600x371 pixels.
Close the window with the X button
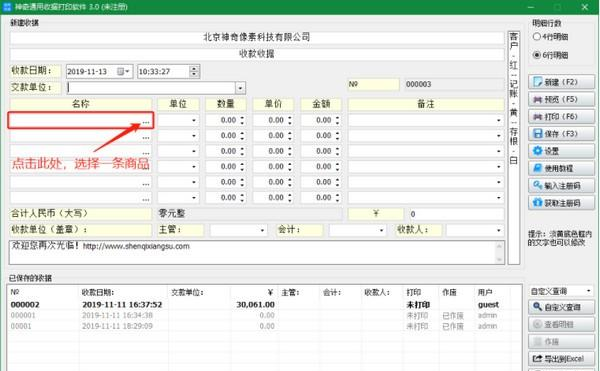point(585,7)
